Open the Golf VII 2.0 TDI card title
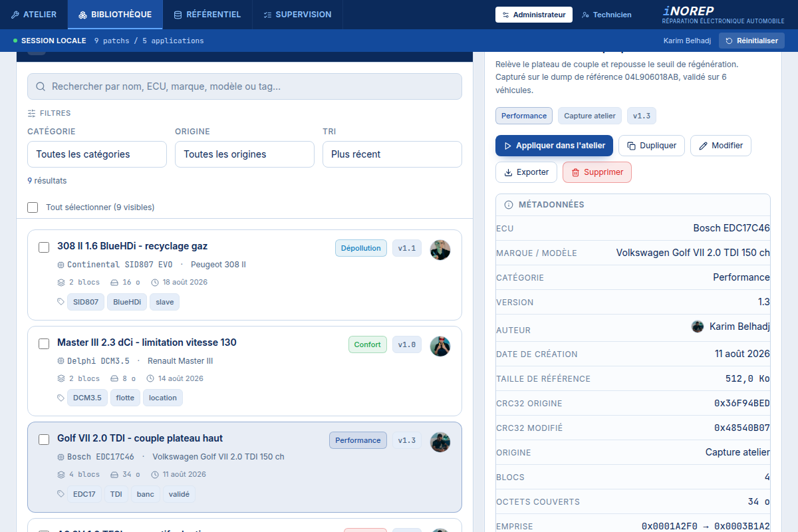 tap(140, 438)
